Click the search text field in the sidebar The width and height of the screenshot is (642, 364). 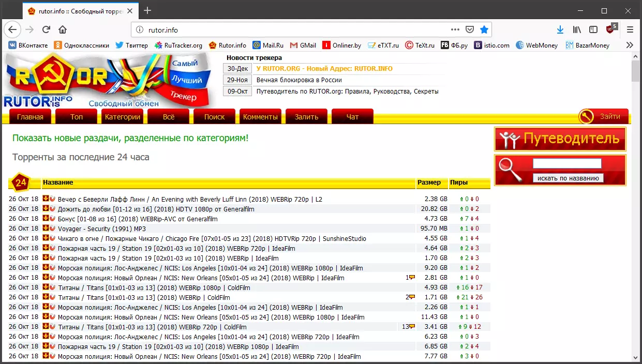pyautogui.click(x=567, y=164)
